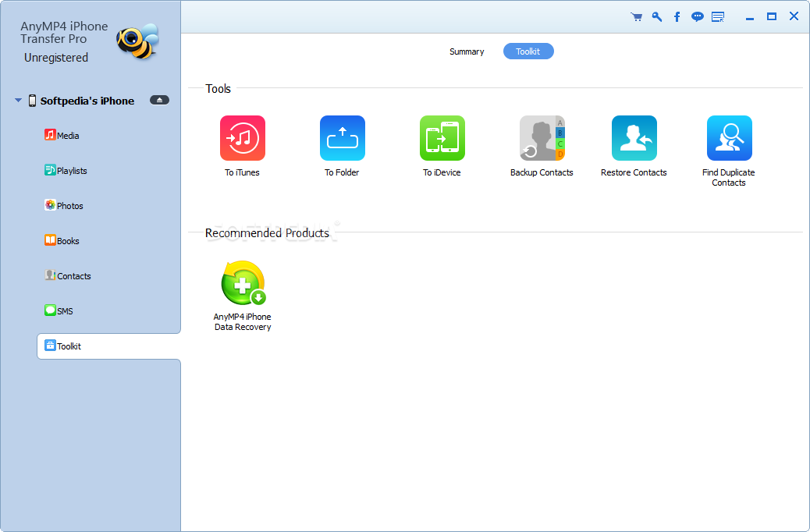Open the menu list icon in title bar

718,17
